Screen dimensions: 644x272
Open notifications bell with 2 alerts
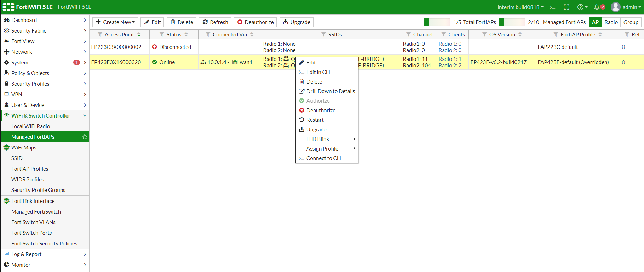pyautogui.click(x=599, y=7)
